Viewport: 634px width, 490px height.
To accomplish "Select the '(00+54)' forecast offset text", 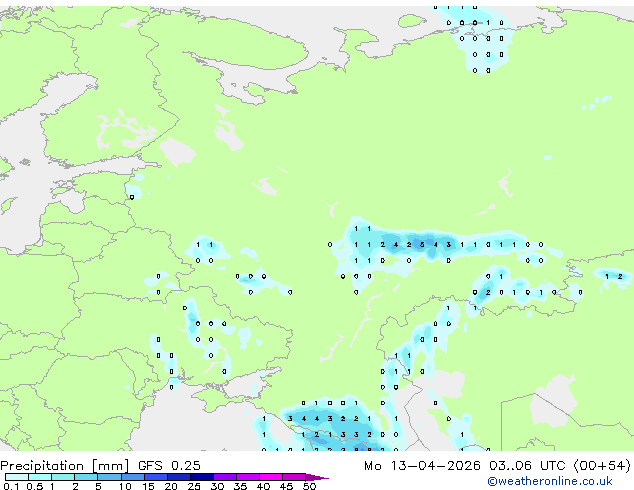I will [602, 466].
